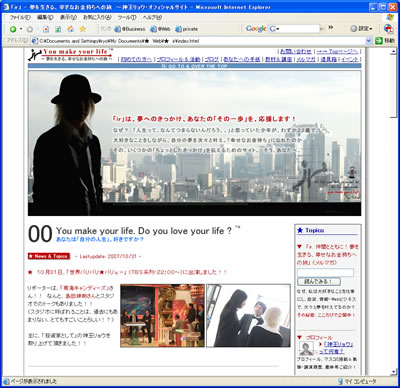Image resolution: width=400 pixels, height=388 pixels.
Task: Open the ブログ navigation link
Action: point(212,59)
